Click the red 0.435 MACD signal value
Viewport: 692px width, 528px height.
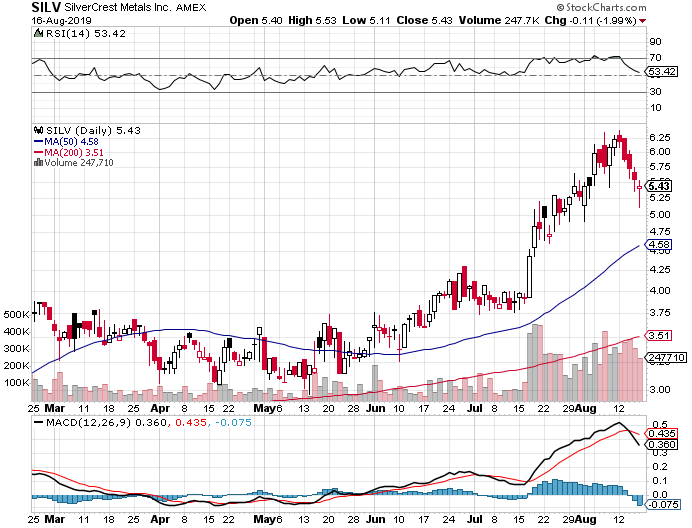click(191, 423)
